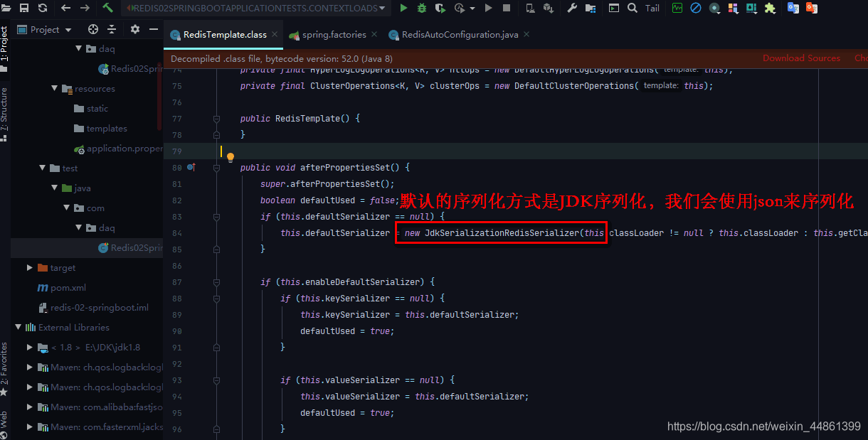This screenshot has width=868, height=440.
Task: Open Project panel gear settings
Action: pos(135,29)
